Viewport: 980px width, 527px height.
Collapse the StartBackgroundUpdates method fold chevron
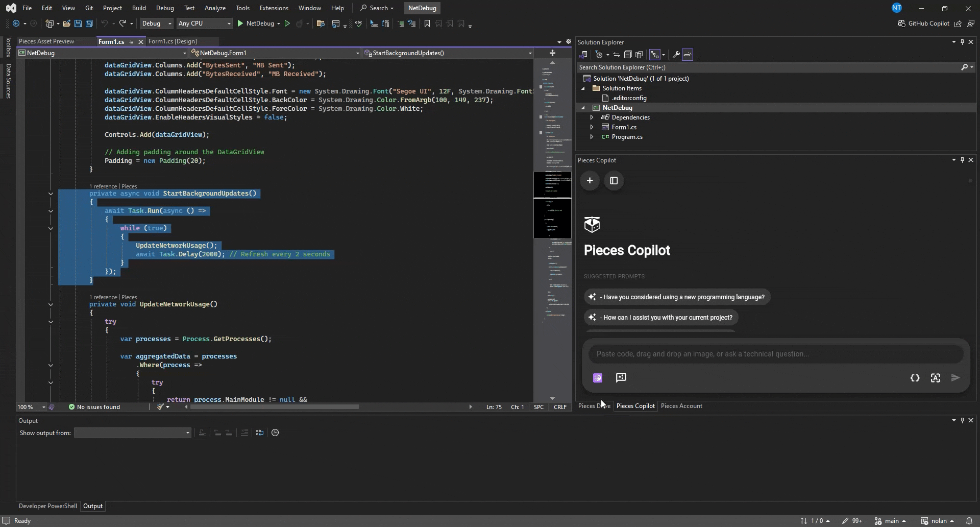click(x=51, y=194)
